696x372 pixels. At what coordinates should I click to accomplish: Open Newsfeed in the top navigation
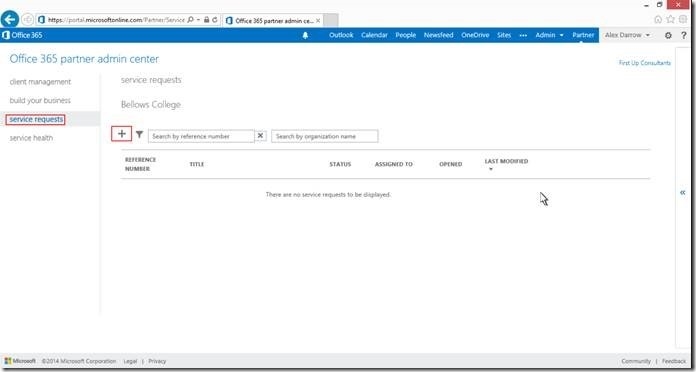click(x=438, y=35)
